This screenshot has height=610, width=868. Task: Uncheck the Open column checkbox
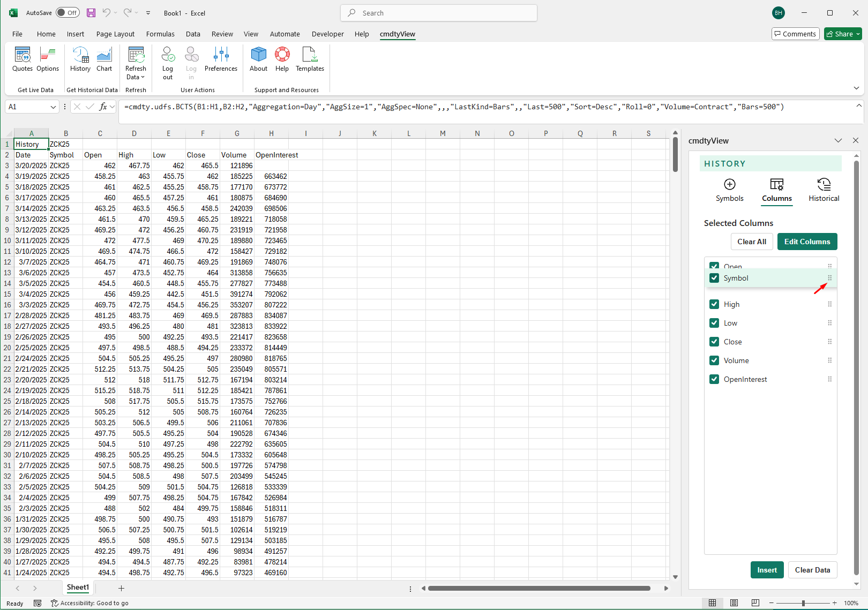coord(714,265)
